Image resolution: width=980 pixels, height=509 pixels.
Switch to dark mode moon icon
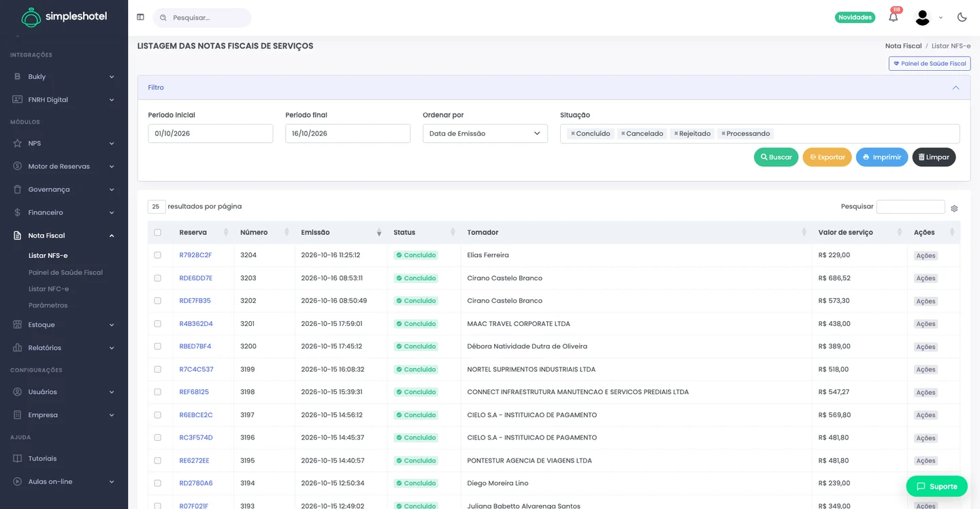coord(962,17)
